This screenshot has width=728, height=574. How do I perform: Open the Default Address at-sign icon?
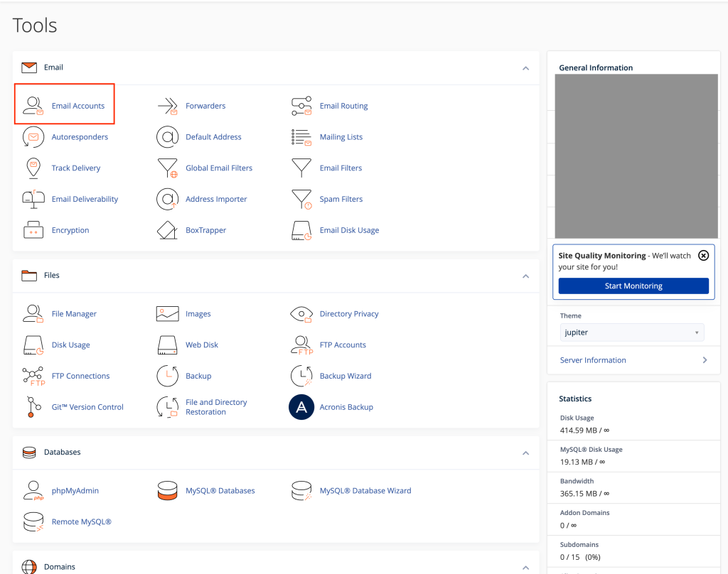click(168, 137)
